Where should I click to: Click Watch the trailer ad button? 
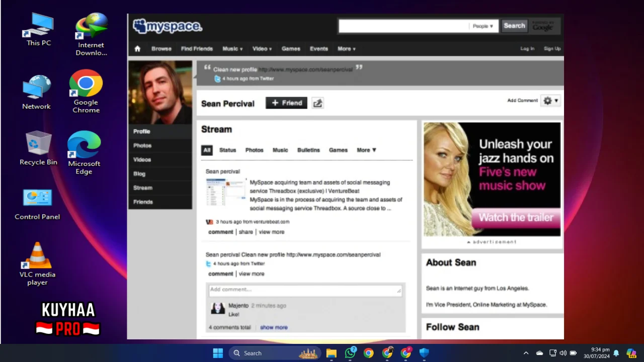[x=516, y=218]
